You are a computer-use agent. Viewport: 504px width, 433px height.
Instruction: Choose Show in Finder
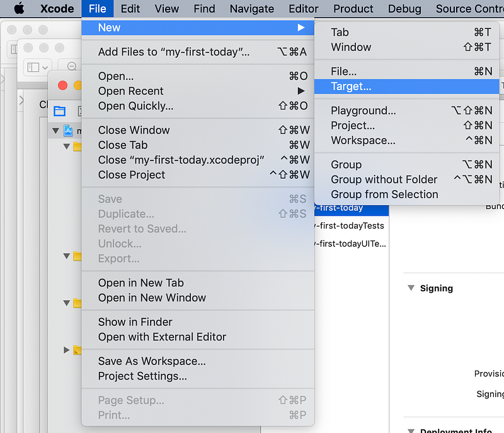(198, 322)
